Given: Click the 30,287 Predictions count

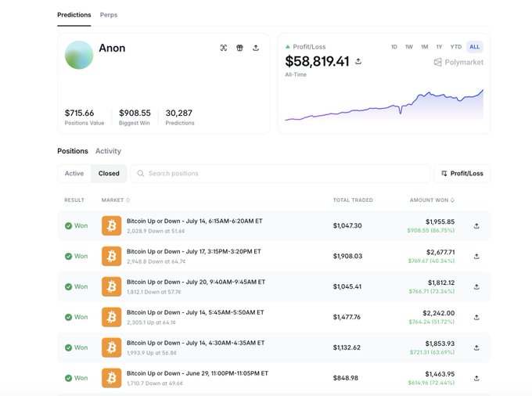Looking at the screenshot, I should tap(179, 113).
